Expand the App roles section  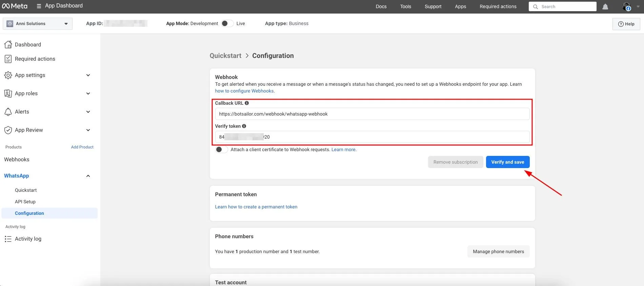point(88,94)
